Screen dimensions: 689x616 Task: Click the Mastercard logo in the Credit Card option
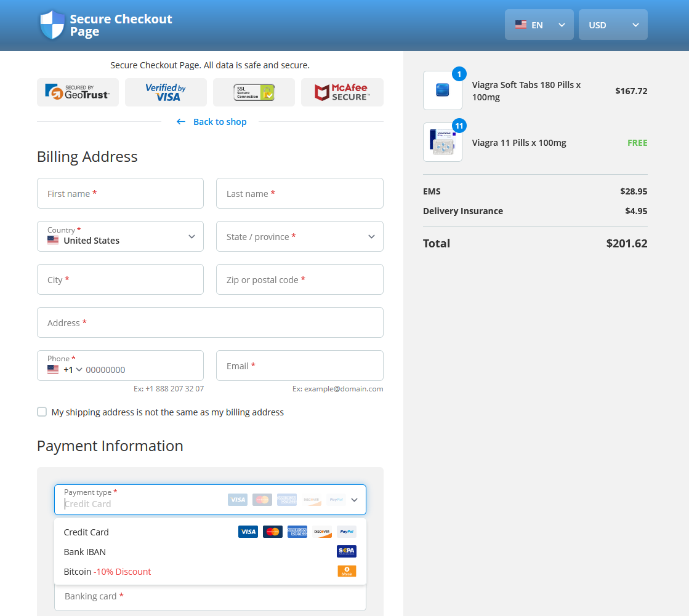272,532
